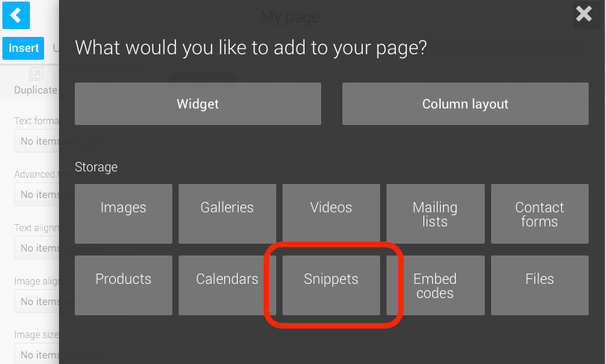Select the Embed codes tile
The width and height of the screenshot is (606, 364).
[x=435, y=285]
